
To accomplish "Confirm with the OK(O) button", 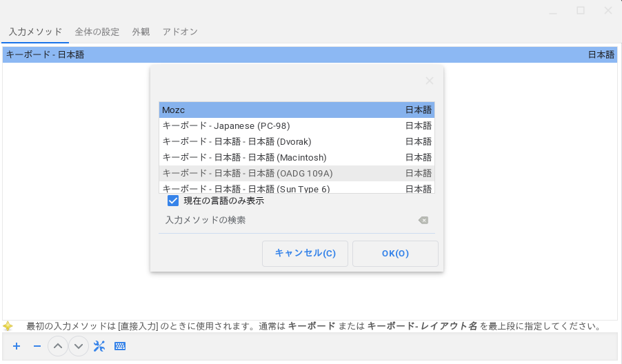I will point(395,254).
